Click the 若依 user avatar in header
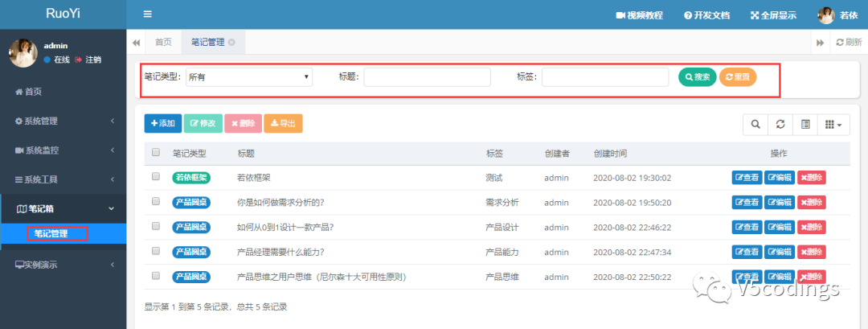The image size is (868, 329). click(x=826, y=15)
